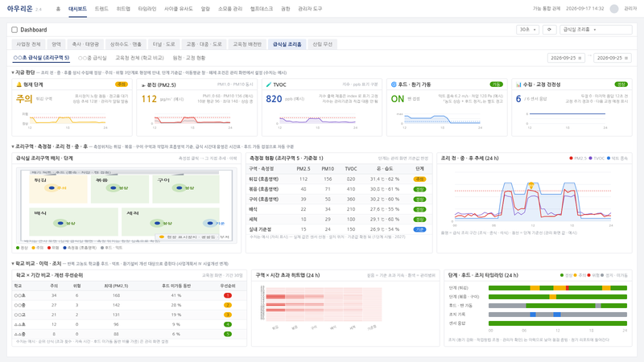The width and height of the screenshot is (644, 362).
Task: Select the 교육청 전체 (학교 비교) sub-tab
Action: tap(139, 58)
